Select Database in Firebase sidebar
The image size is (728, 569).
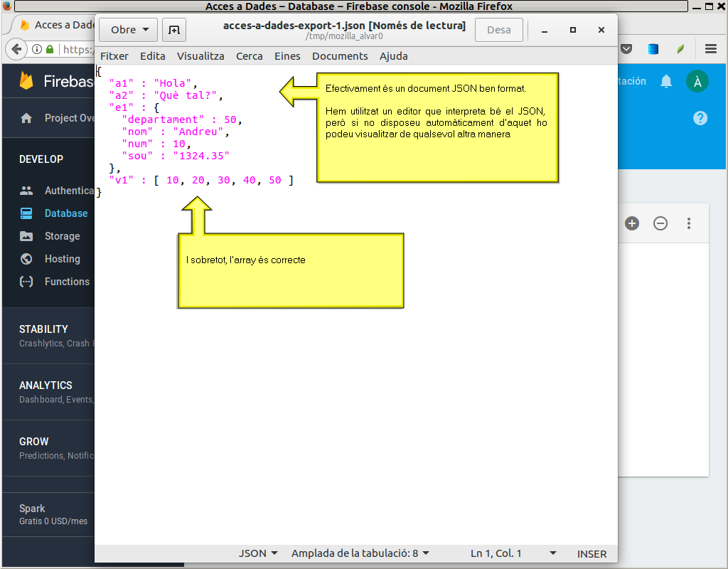[66, 213]
